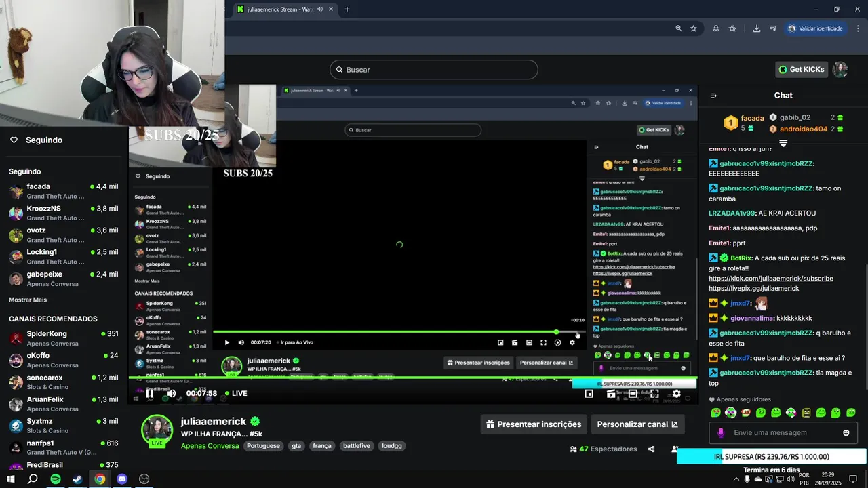Open Chrome three-dot menu
This screenshot has height=488, width=868.
(x=858, y=28)
